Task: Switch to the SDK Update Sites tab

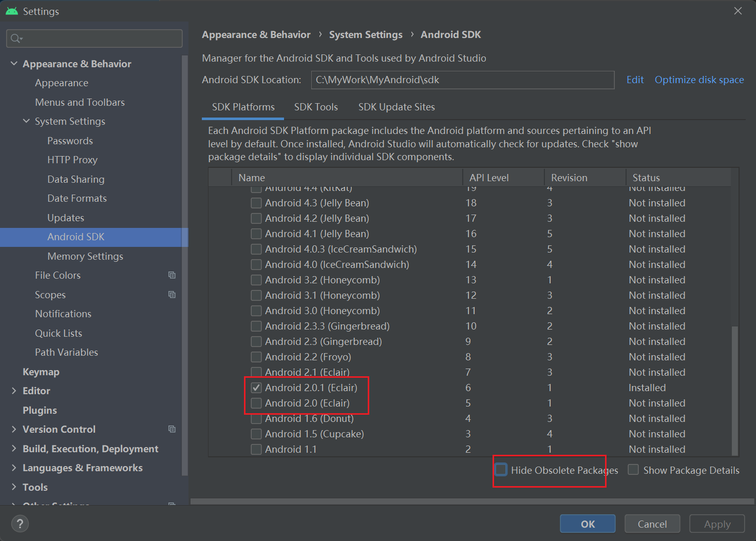Action: coord(396,107)
